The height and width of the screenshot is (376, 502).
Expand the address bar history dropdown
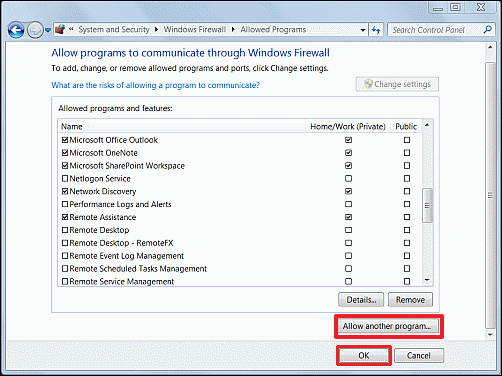(363, 30)
